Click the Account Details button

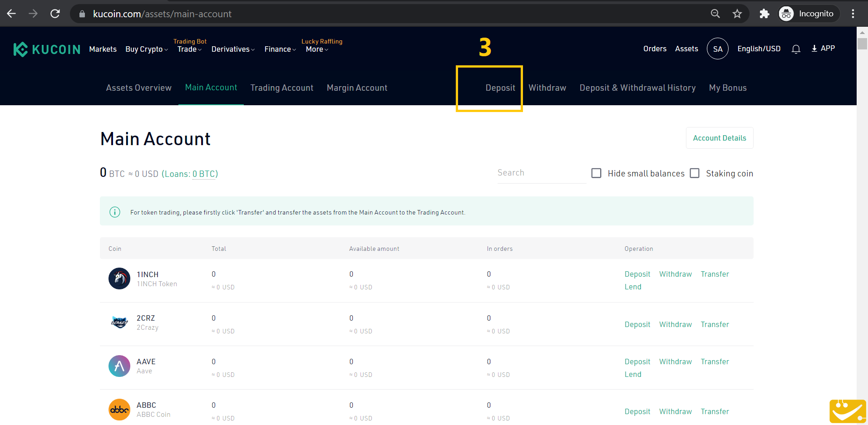pyautogui.click(x=720, y=138)
